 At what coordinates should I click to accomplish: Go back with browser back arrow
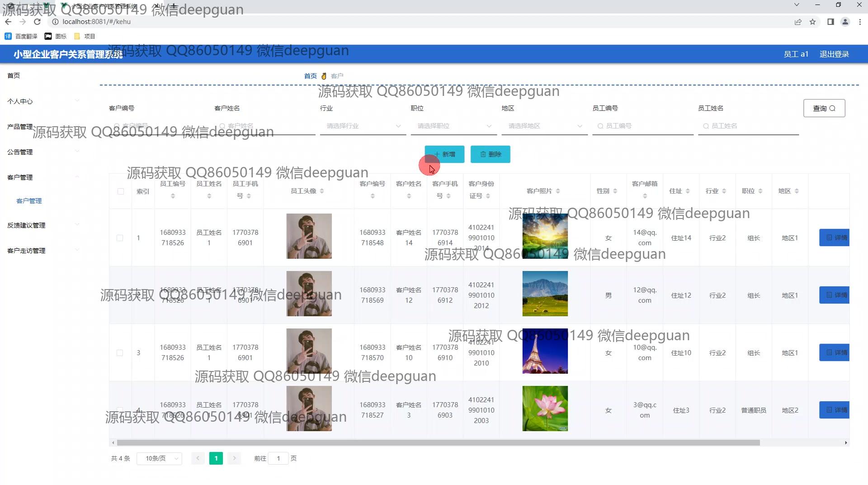click(8, 22)
